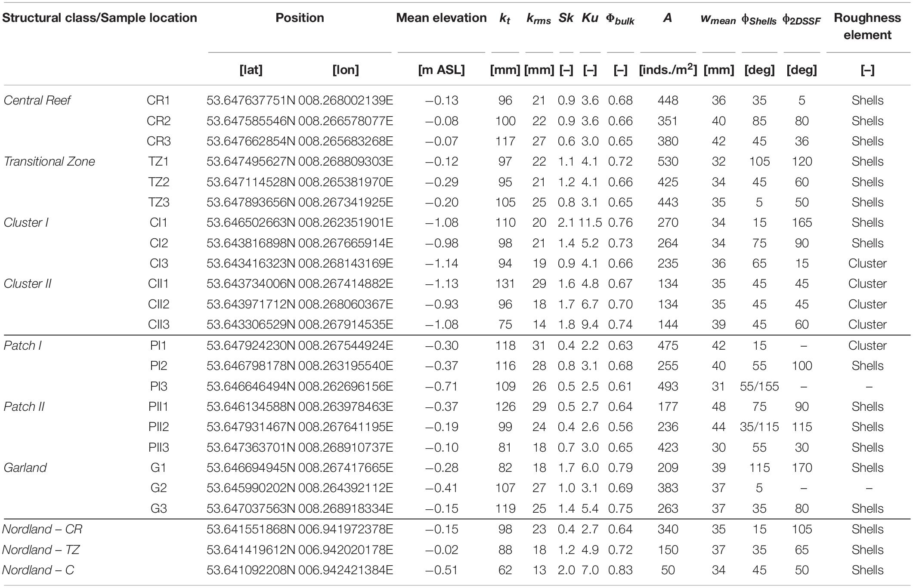The height and width of the screenshot is (588, 913).
Task: Click sample code 'TZ3'
Action: click(158, 203)
